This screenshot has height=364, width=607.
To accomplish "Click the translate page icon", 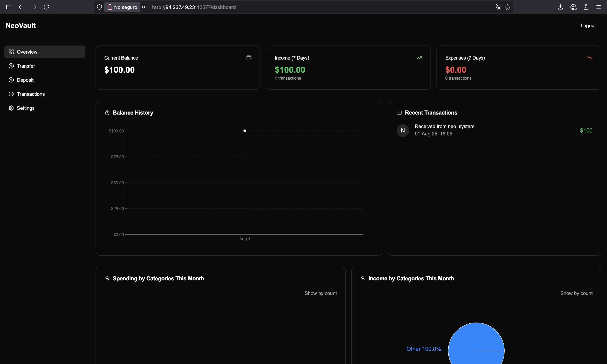I will point(497,7).
